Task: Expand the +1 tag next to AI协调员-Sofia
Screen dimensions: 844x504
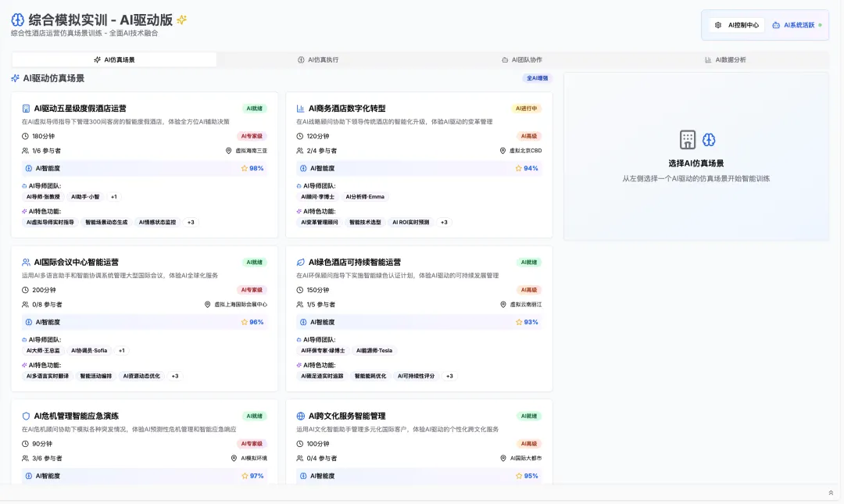Action: click(x=121, y=350)
